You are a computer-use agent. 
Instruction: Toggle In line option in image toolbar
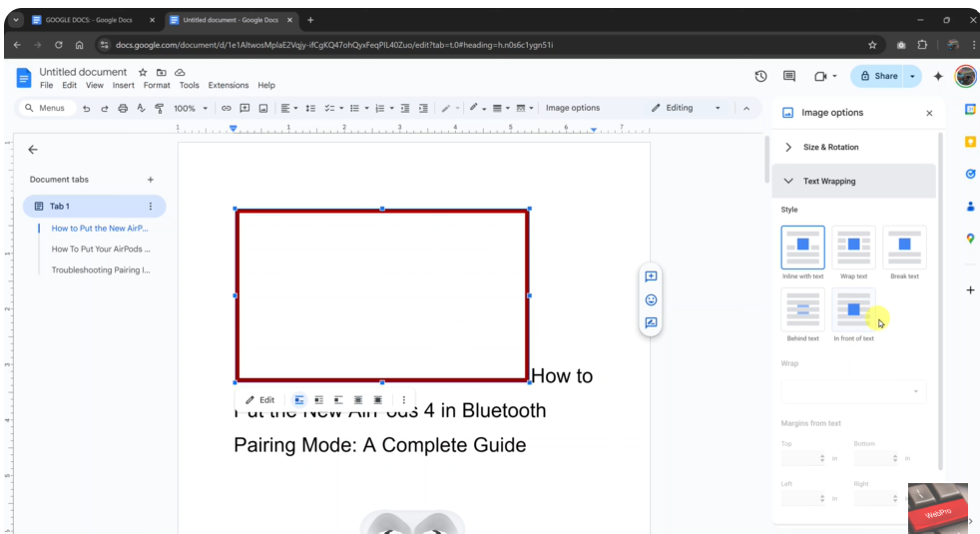(x=299, y=400)
